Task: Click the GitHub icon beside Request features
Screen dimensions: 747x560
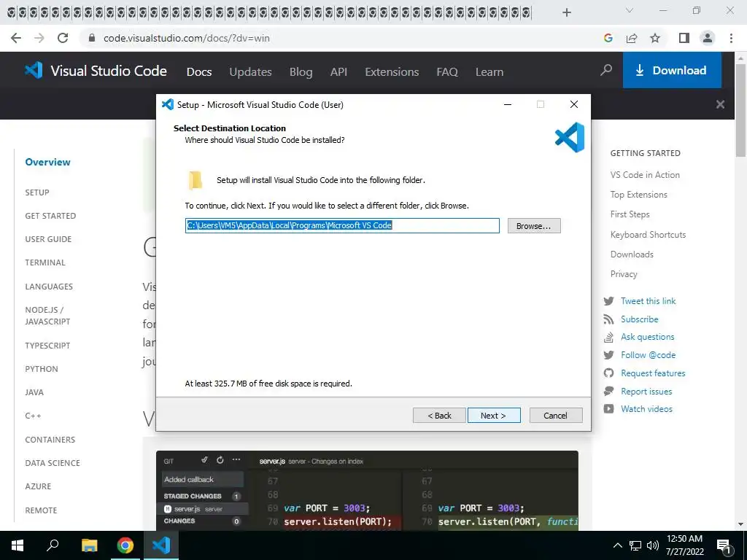Action: coord(608,373)
